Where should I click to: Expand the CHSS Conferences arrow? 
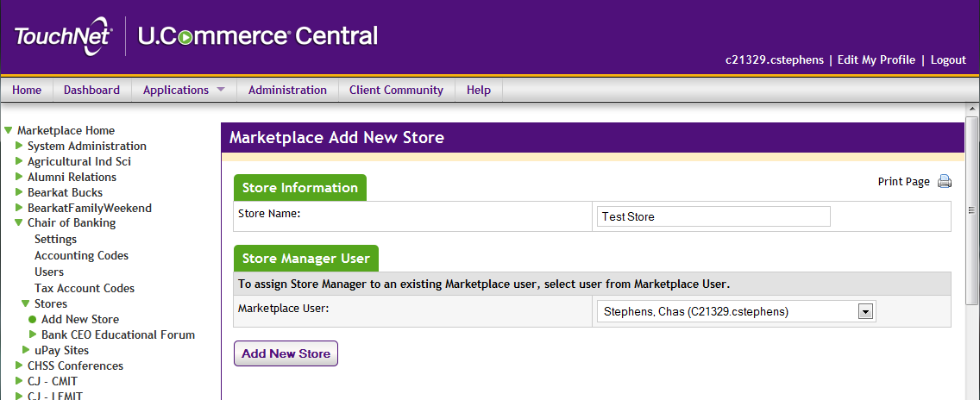point(19,366)
